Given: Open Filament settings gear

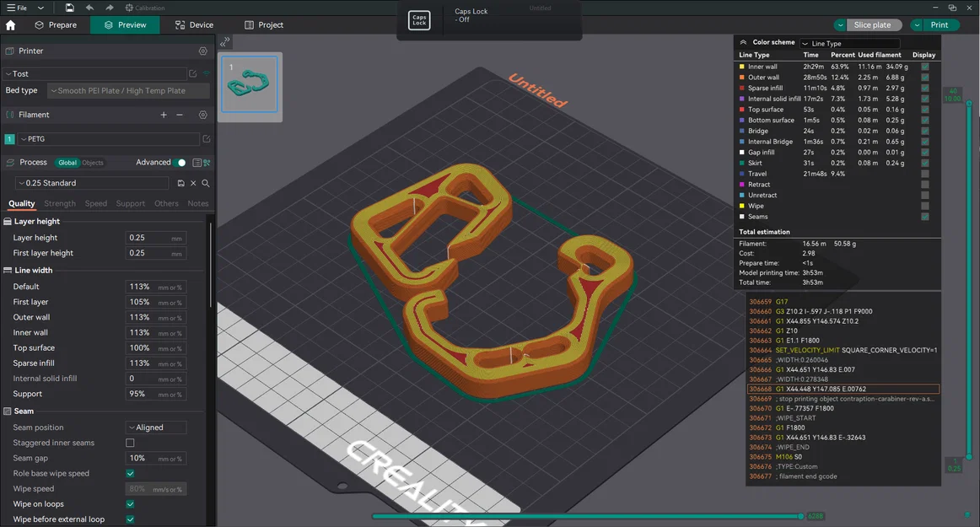Looking at the screenshot, I should (202, 115).
